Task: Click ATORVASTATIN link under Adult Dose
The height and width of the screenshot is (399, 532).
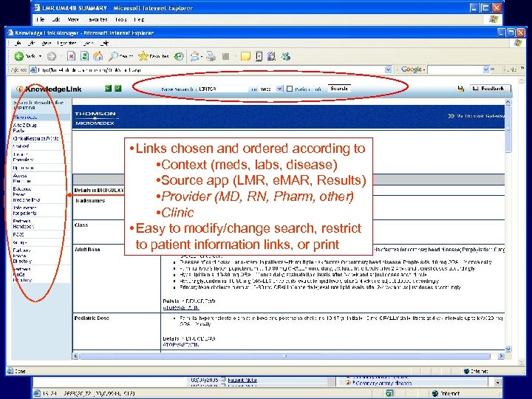Action: [x=181, y=307]
